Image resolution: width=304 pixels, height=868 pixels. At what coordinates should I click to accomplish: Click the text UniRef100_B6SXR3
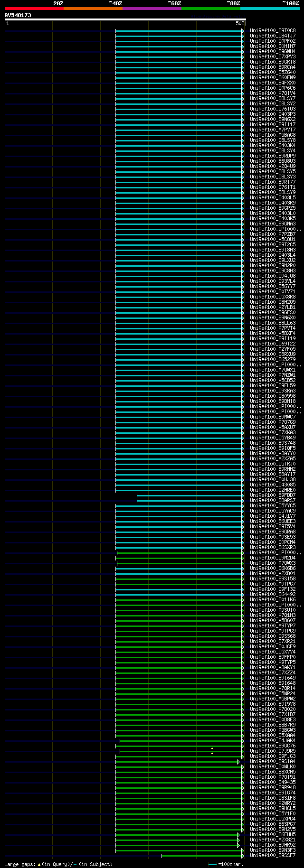tap(273, 548)
